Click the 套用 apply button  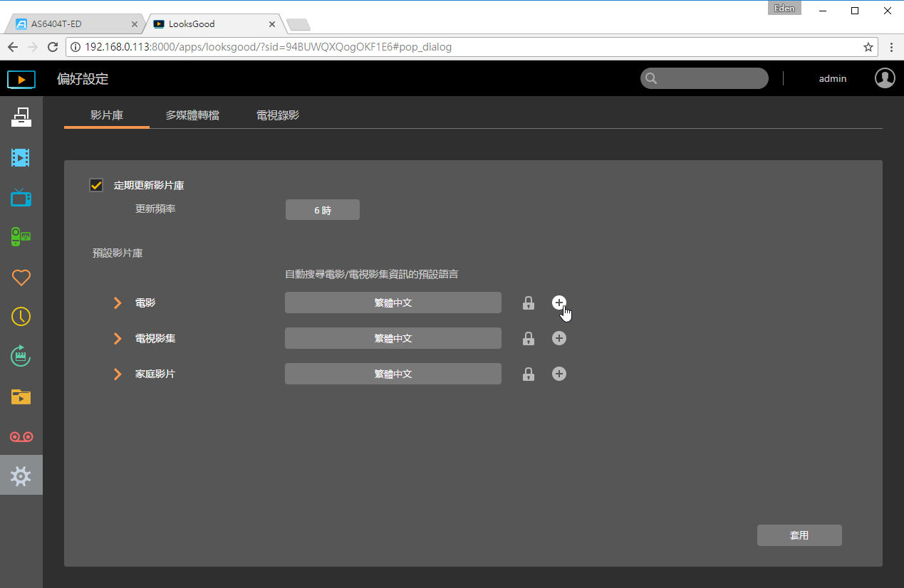pyautogui.click(x=799, y=535)
